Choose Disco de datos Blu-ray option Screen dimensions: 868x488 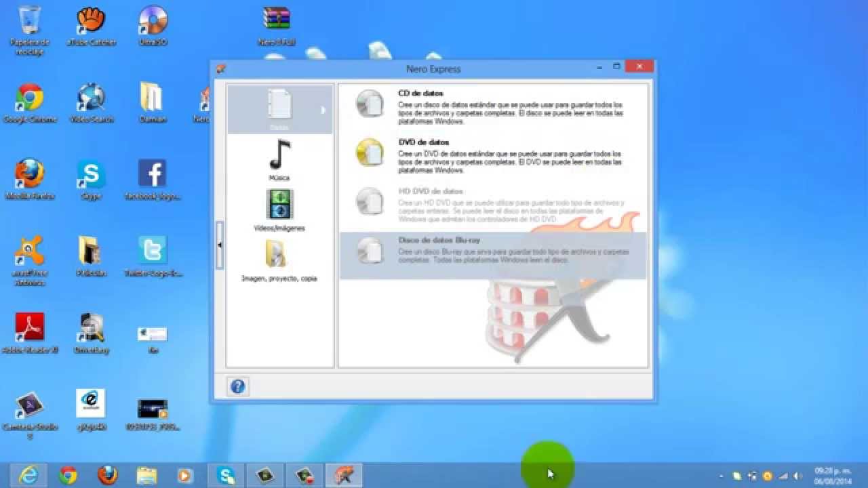point(492,255)
